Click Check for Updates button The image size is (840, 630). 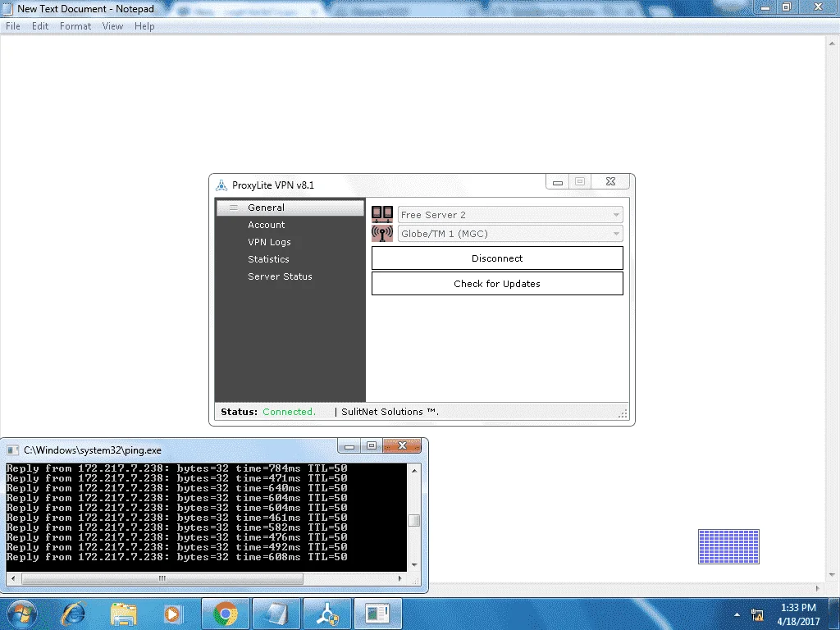(x=497, y=283)
